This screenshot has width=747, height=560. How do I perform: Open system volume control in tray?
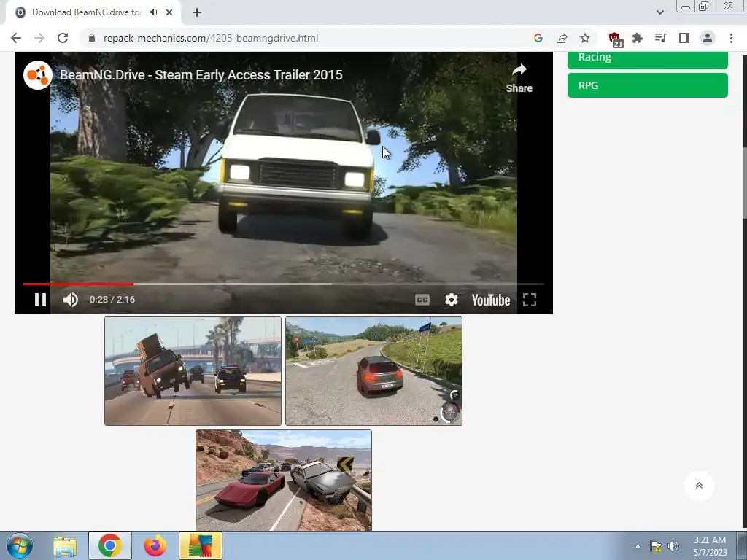coord(673,546)
